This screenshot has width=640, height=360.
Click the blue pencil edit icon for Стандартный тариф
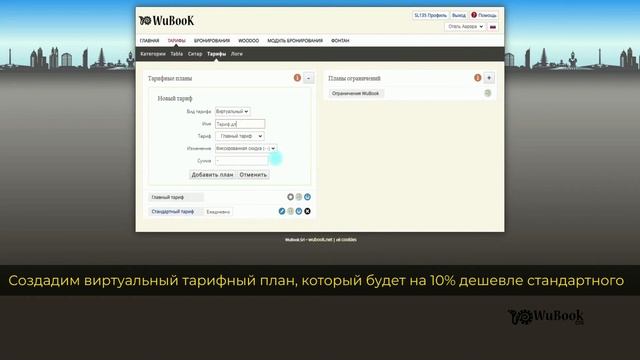click(x=282, y=211)
